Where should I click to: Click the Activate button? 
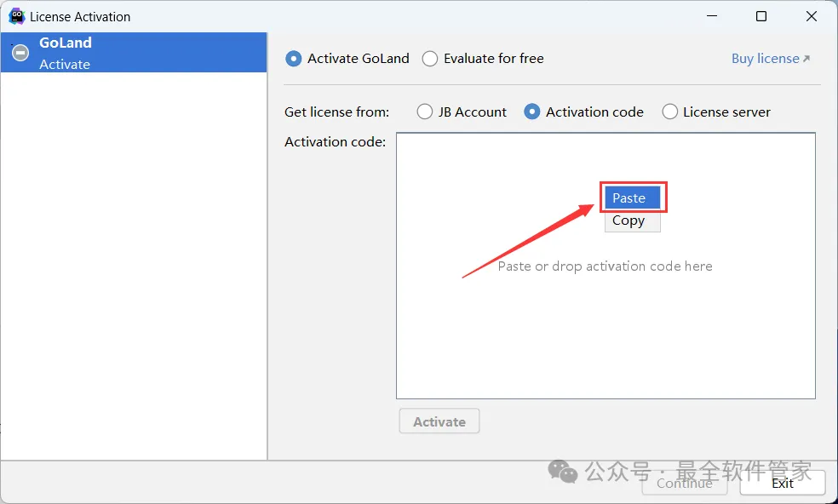[439, 421]
